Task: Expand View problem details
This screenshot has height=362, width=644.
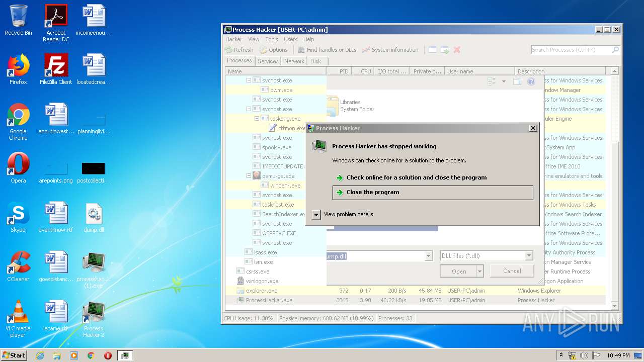Action: [x=343, y=214]
